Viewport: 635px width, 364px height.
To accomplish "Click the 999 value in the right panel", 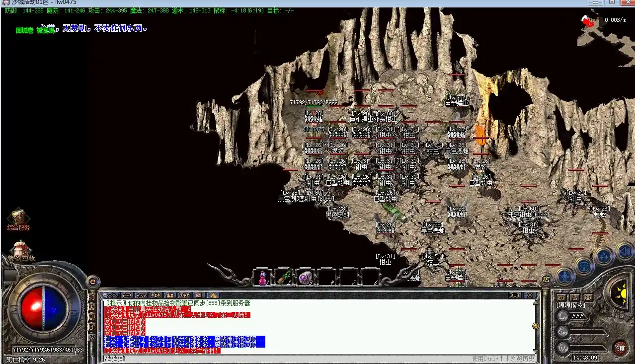I will click(x=578, y=316).
